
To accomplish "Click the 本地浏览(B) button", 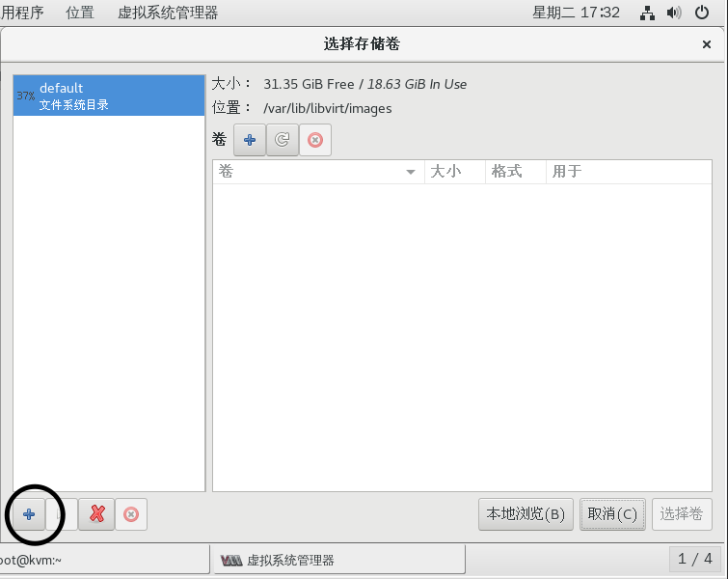I will coord(526,514).
